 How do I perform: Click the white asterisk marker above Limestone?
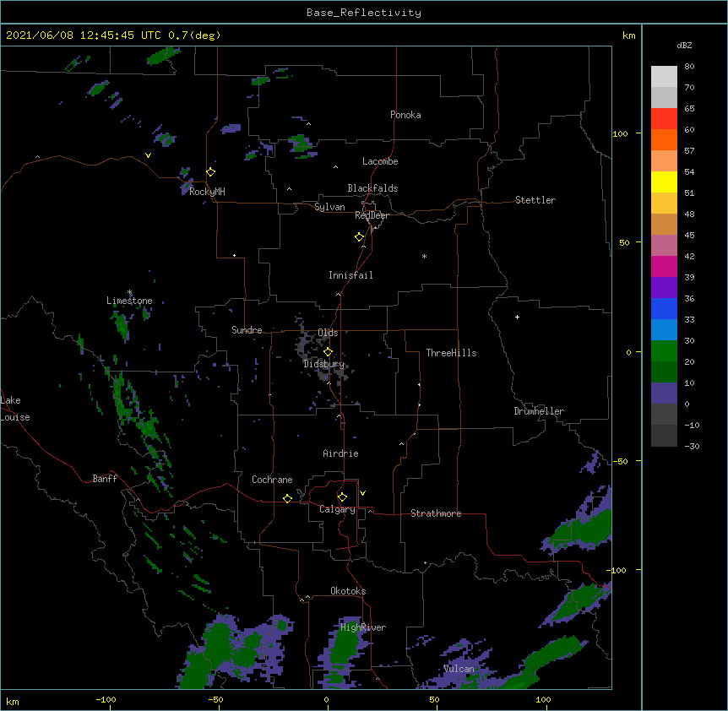click(129, 292)
